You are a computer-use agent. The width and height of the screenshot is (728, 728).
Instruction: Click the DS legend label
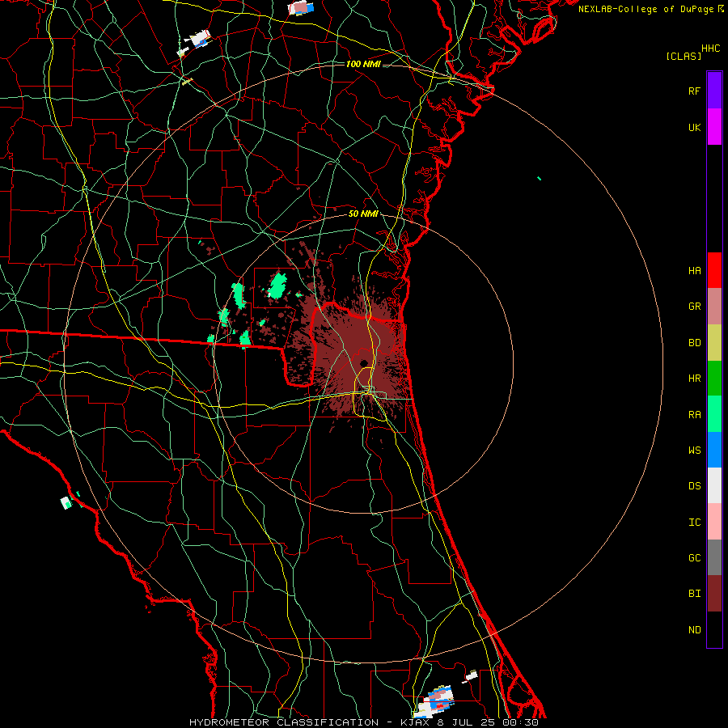695,485
